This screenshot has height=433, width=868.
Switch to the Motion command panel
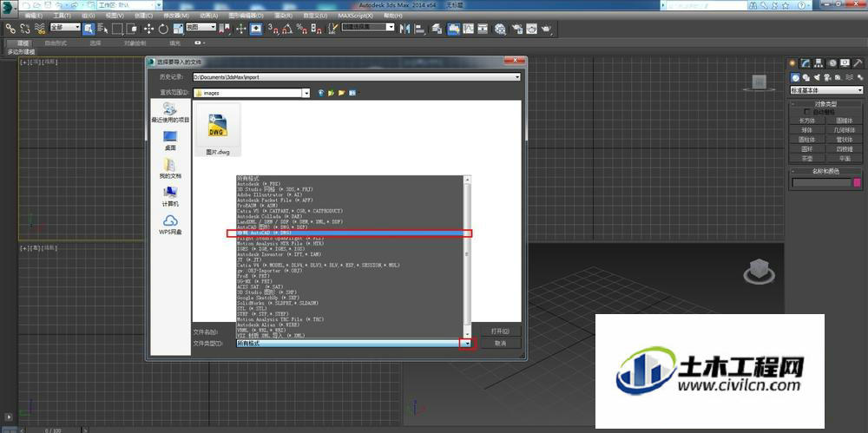pos(832,63)
